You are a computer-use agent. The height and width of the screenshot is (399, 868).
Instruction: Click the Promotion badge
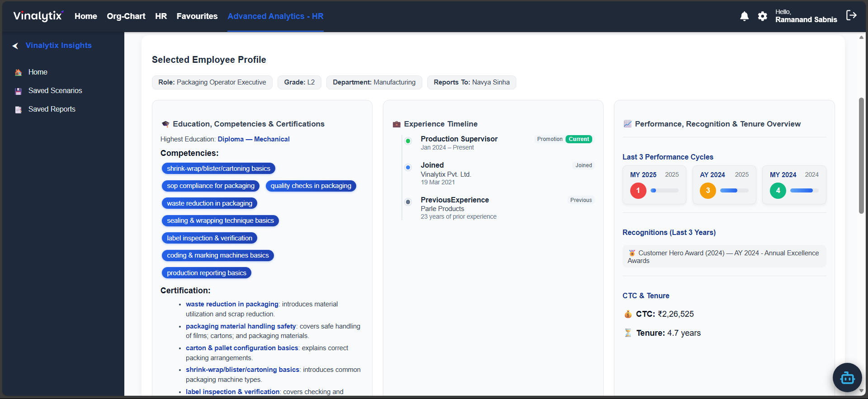click(550, 139)
